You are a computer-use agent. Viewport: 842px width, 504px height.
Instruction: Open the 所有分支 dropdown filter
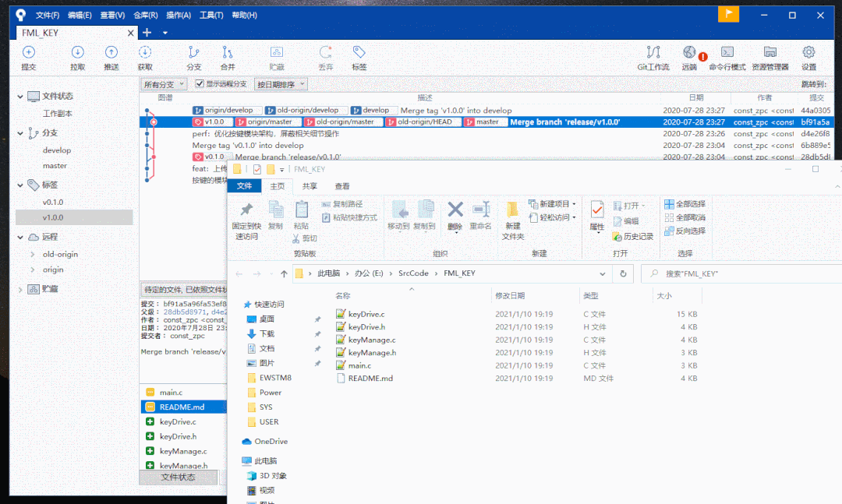(164, 84)
